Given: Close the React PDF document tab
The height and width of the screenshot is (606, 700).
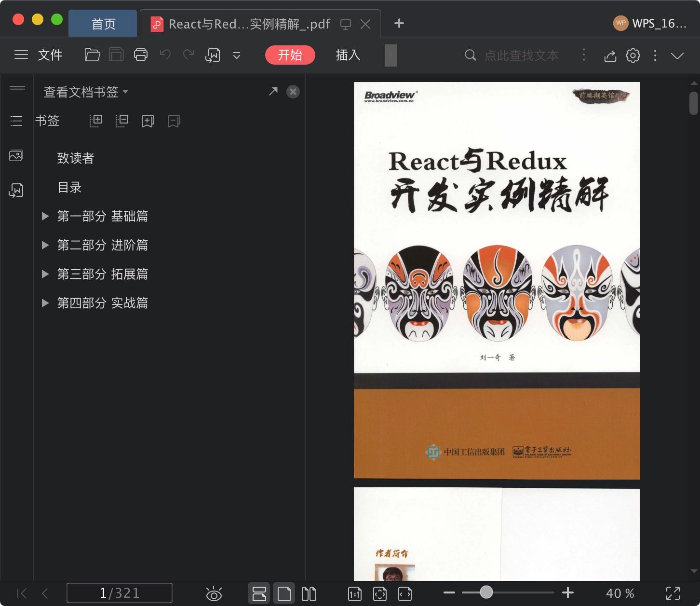Looking at the screenshot, I should click(x=365, y=24).
